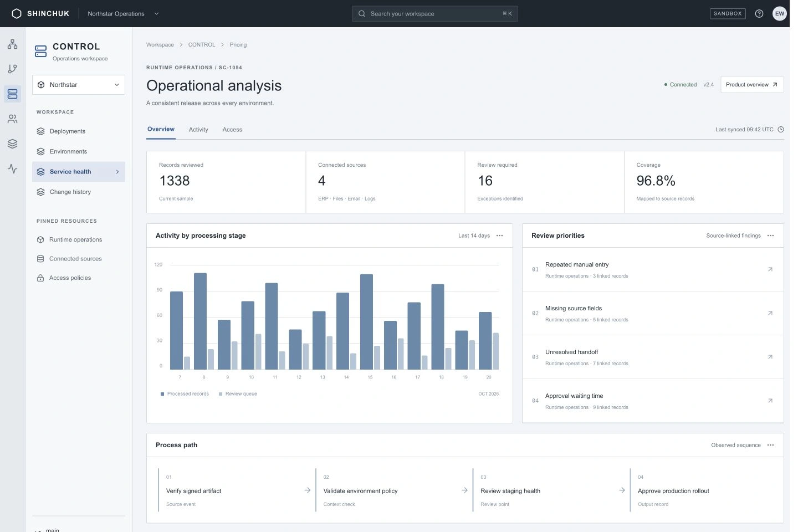This screenshot has width=798, height=532.
Task: Open the help question-mark icon
Action: [x=759, y=13]
